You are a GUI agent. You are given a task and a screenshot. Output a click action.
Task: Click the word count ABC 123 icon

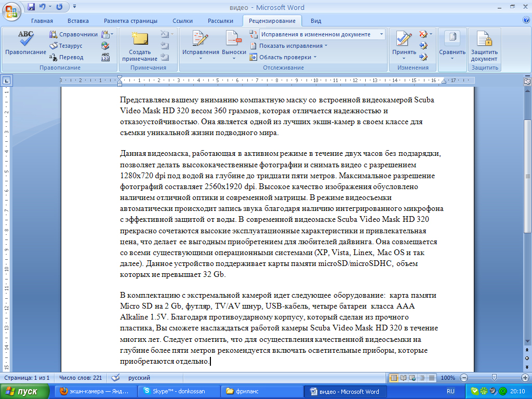click(x=105, y=57)
